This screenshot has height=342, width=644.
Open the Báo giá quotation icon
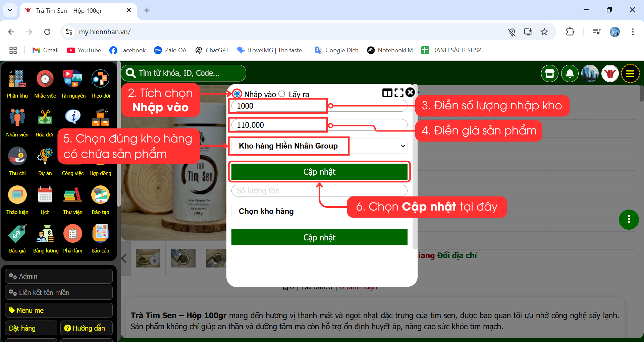pyautogui.click(x=17, y=233)
